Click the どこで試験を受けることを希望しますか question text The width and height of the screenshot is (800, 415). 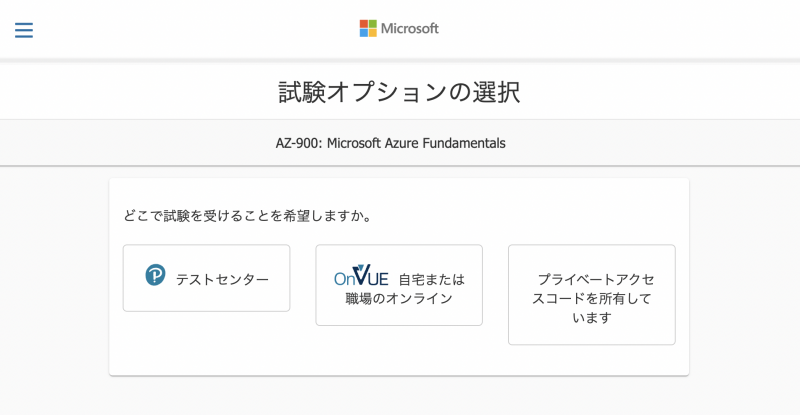[247, 216]
